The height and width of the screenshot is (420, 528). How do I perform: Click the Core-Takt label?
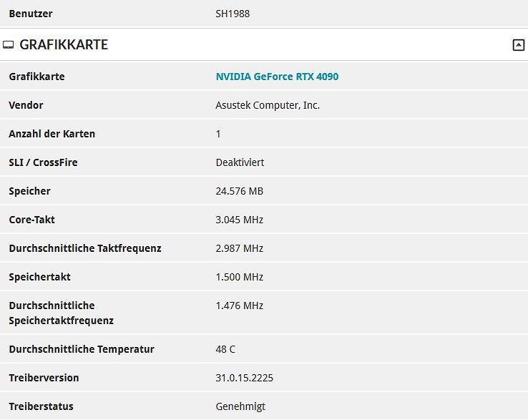click(x=31, y=220)
